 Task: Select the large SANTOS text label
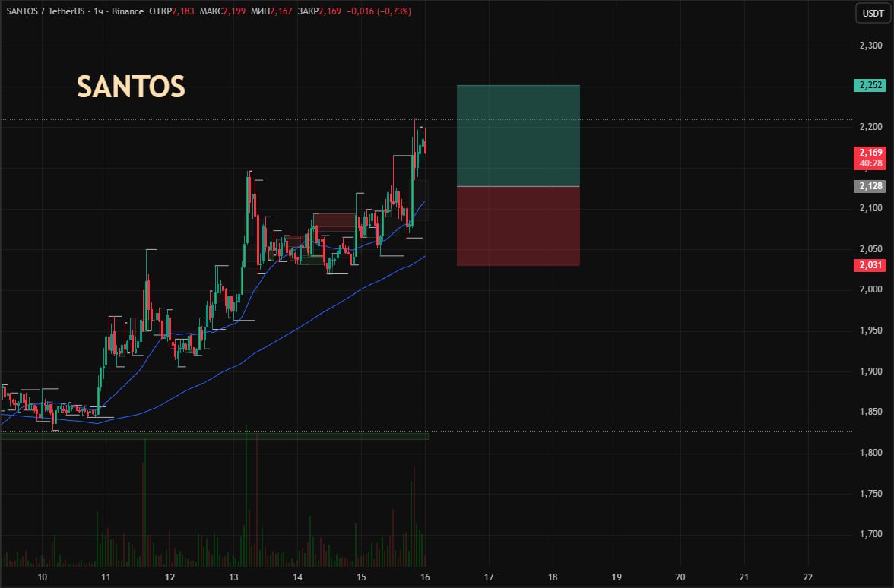tap(131, 87)
